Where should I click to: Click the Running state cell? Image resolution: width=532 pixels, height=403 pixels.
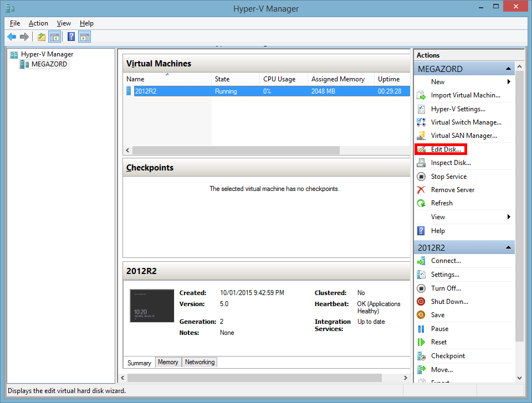(226, 91)
